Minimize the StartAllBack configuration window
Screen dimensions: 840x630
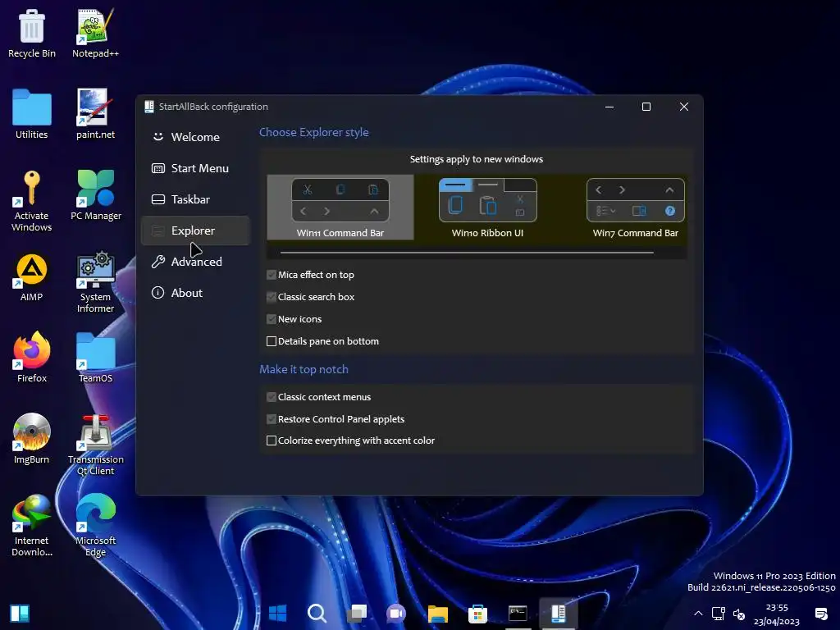click(x=609, y=107)
